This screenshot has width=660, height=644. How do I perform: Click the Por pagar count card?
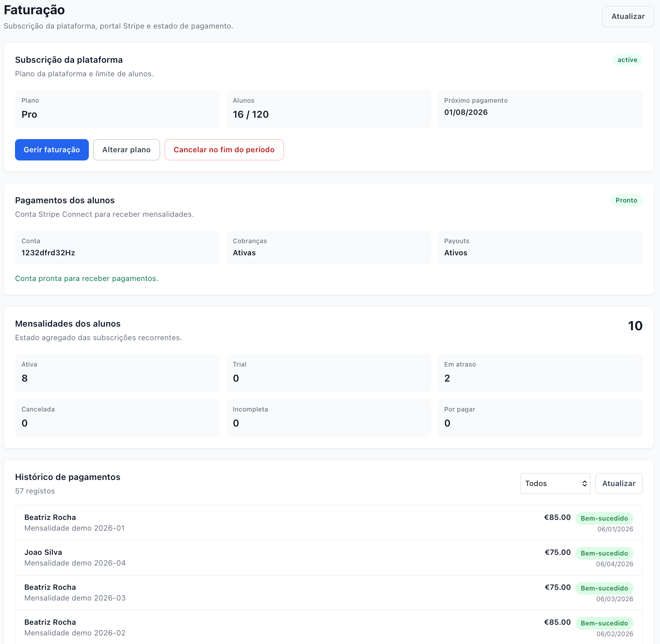pos(540,418)
